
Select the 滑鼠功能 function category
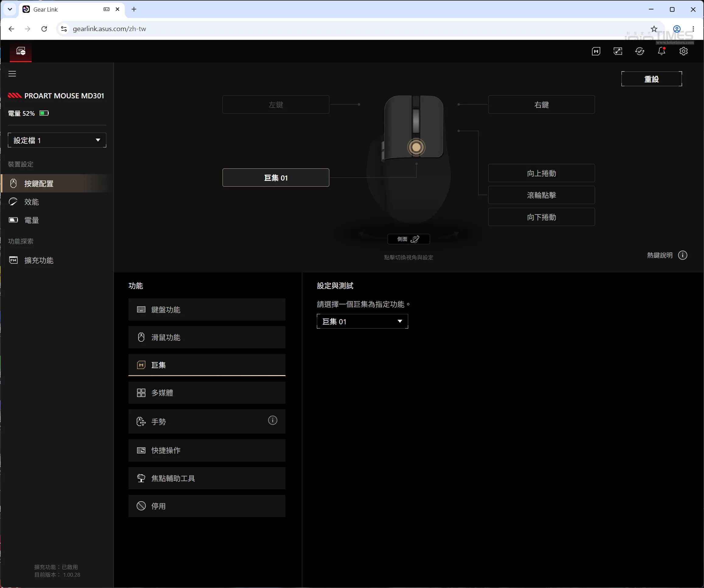(207, 337)
